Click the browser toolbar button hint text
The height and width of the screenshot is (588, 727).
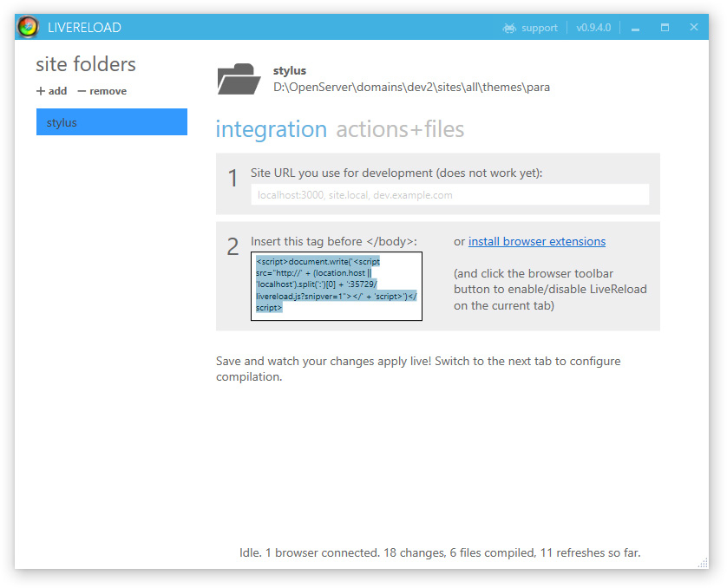[550, 289]
